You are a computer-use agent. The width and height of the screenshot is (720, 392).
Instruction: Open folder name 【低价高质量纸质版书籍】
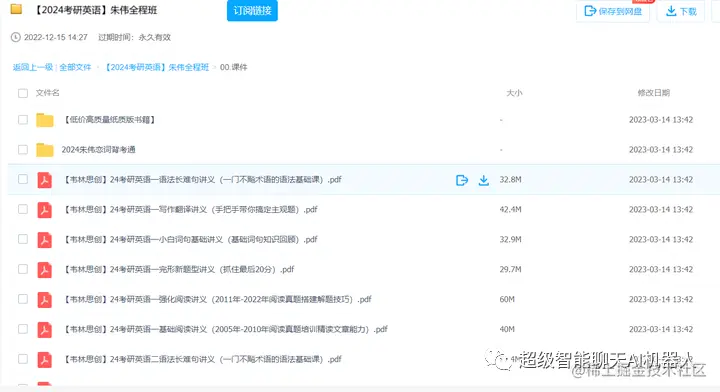tap(110, 120)
